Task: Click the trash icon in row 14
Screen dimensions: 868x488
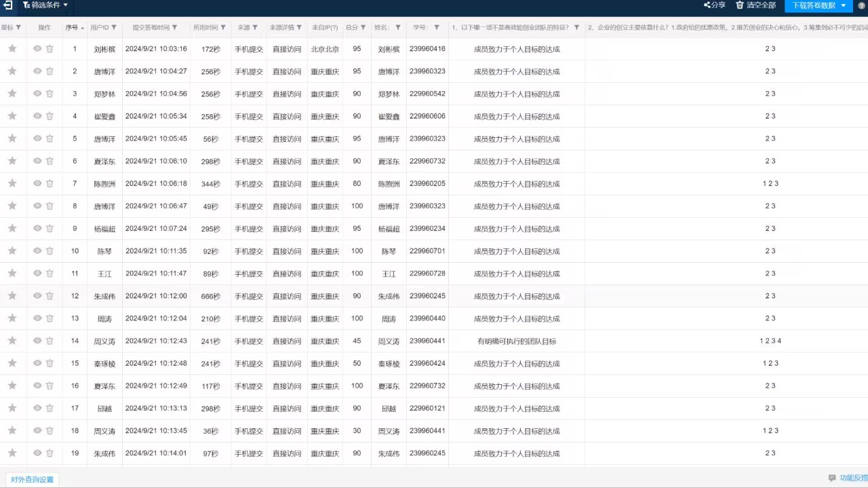Action: [x=50, y=341]
